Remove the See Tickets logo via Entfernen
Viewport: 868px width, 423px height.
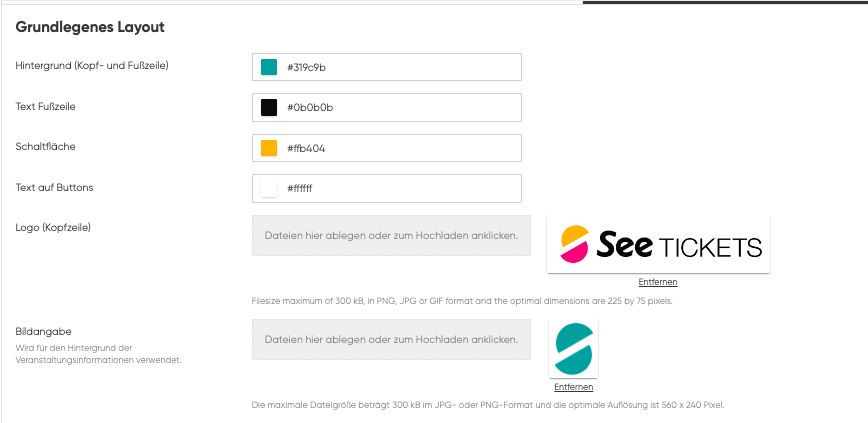coord(658,282)
